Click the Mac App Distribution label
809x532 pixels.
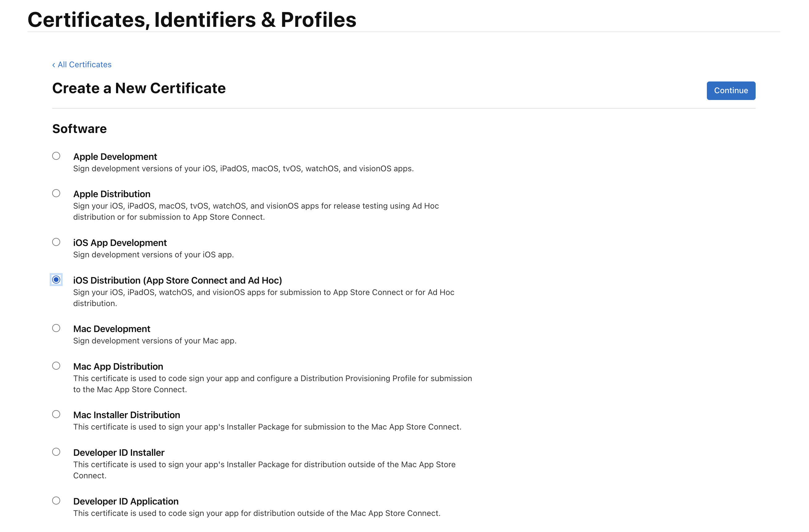pos(118,367)
